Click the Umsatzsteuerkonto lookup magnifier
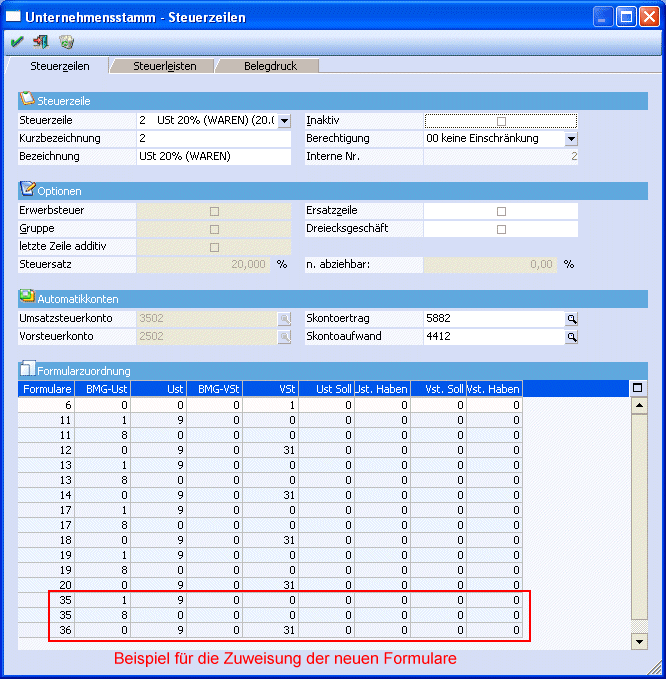This screenshot has width=666, height=679. [284, 319]
